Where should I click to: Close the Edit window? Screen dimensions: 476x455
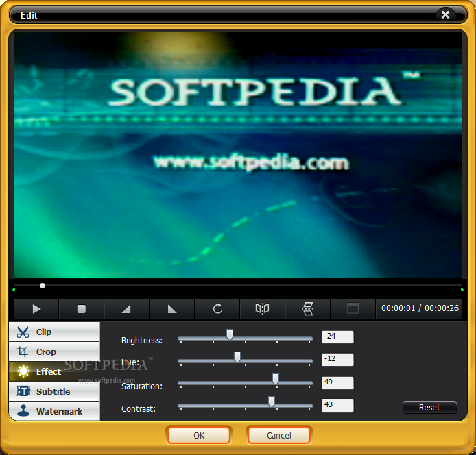(445, 14)
